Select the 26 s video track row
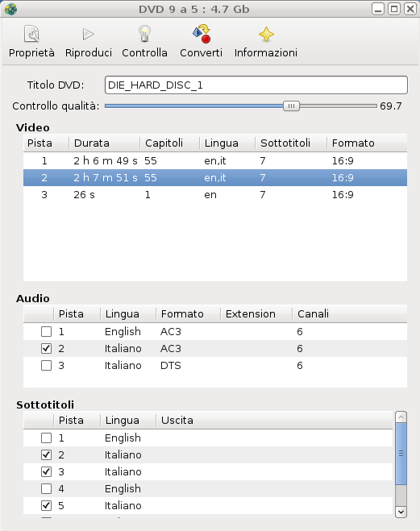This screenshot has height=531, width=420. point(215,195)
